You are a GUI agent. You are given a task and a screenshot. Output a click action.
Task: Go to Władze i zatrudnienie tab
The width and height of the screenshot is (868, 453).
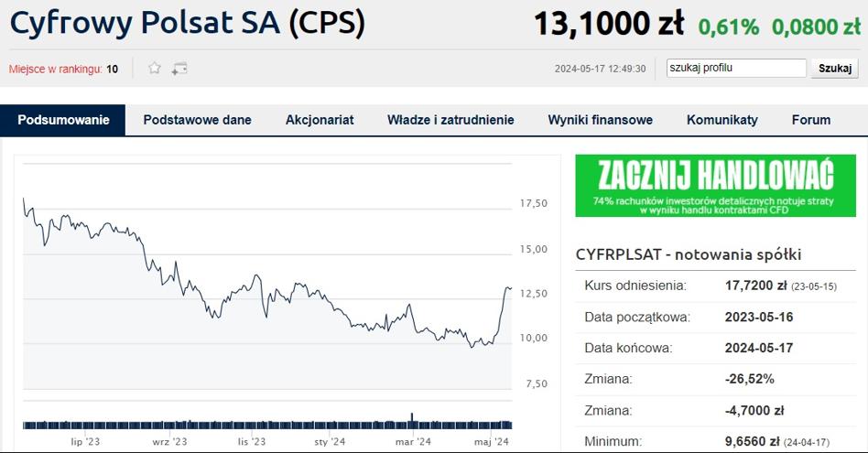click(450, 120)
